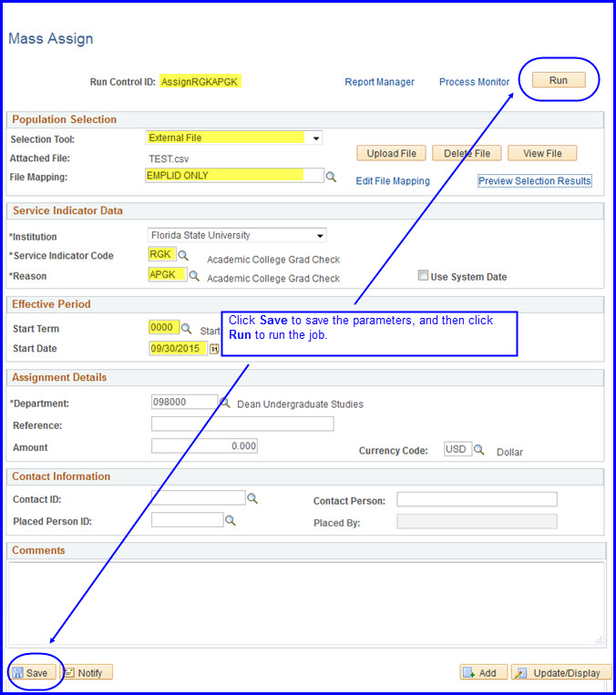Viewport: 616px width, 695px height.
Task: Open the Currency Code lookup icon
Action: pos(479,449)
